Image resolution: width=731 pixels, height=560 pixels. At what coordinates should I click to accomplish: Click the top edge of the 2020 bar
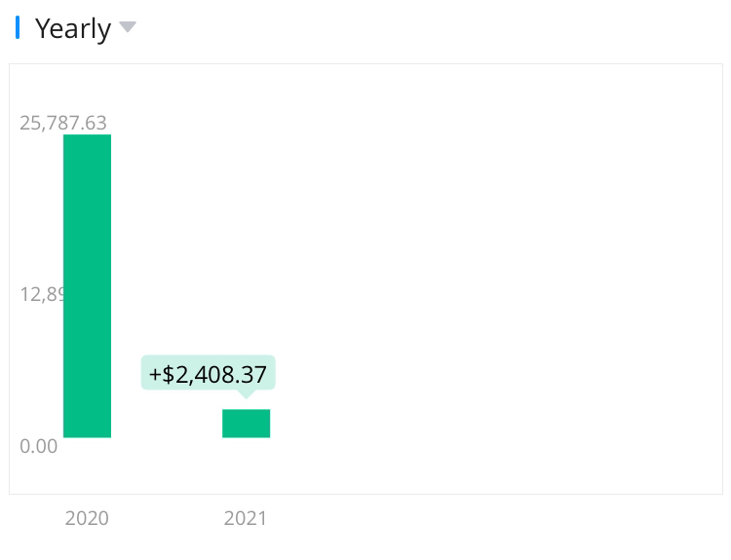87,137
